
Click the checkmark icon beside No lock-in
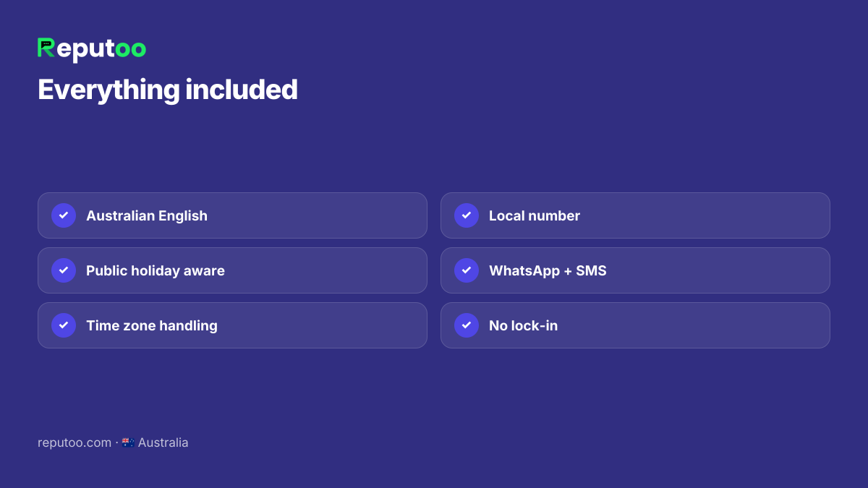[x=467, y=325]
